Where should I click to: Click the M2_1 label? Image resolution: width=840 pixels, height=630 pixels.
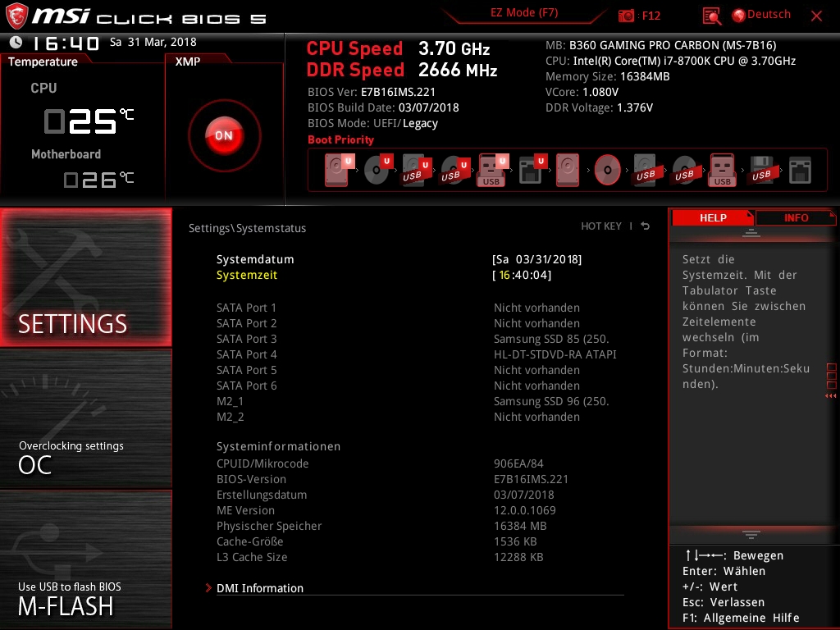(230, 401)
